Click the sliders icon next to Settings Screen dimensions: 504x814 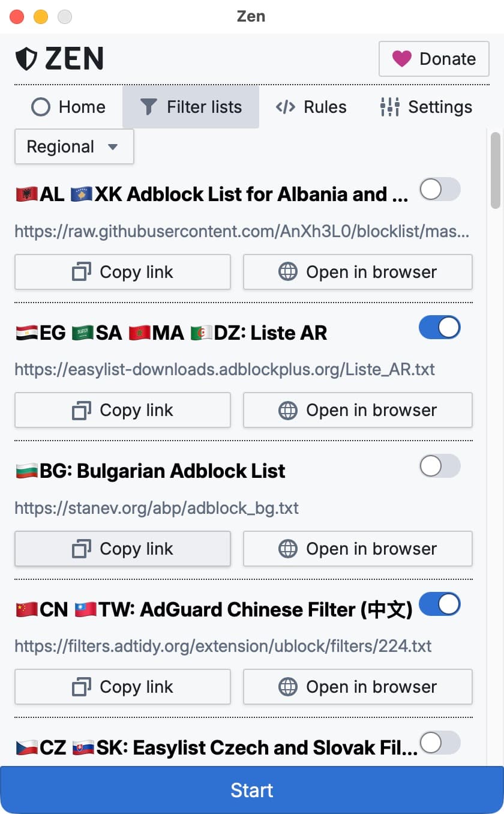pyautogui.click(x=389, y=107)
